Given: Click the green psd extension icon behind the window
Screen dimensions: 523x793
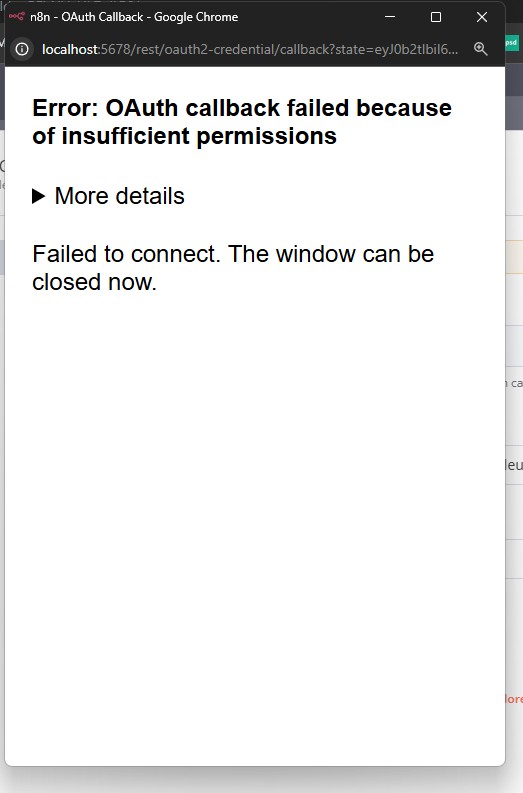Looking at the screenshot, I should 511,43.
